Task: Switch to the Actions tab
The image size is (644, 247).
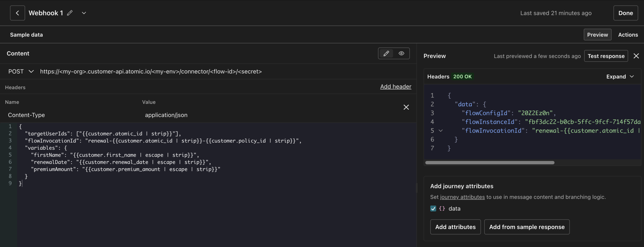Action: [x=628, y=35]
